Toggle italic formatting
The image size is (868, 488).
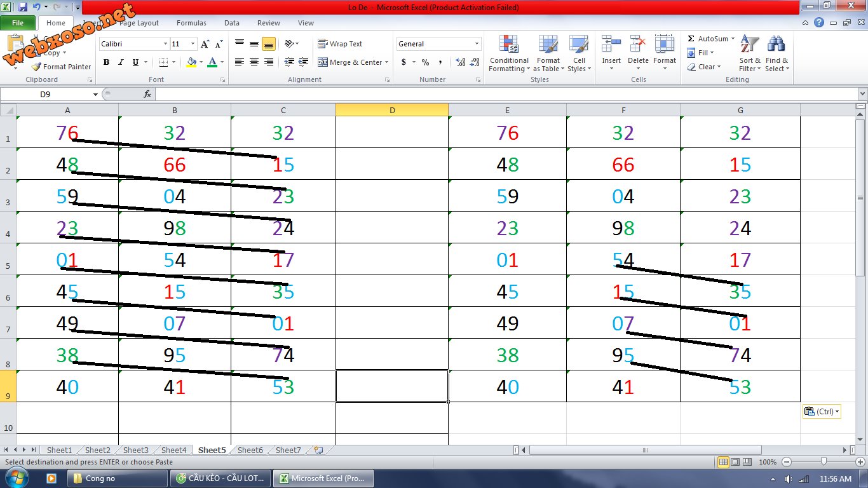coord(121,62)
